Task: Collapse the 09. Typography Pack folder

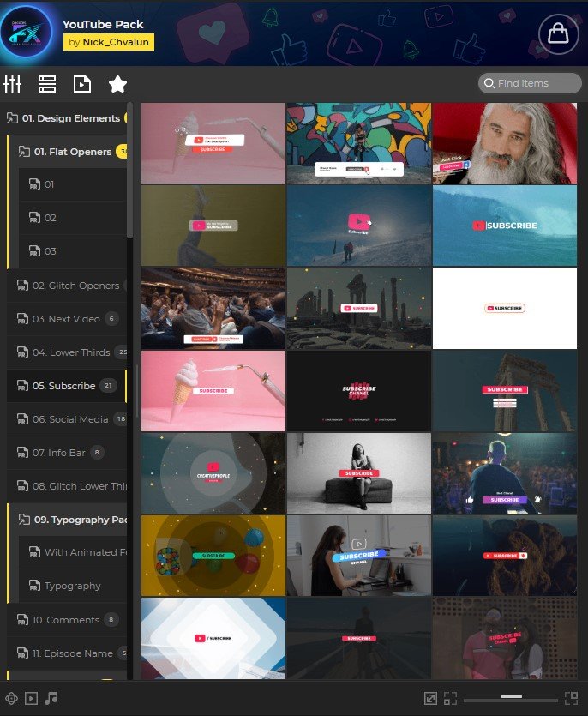Action: pyautogui.click(x=24, y=520)
